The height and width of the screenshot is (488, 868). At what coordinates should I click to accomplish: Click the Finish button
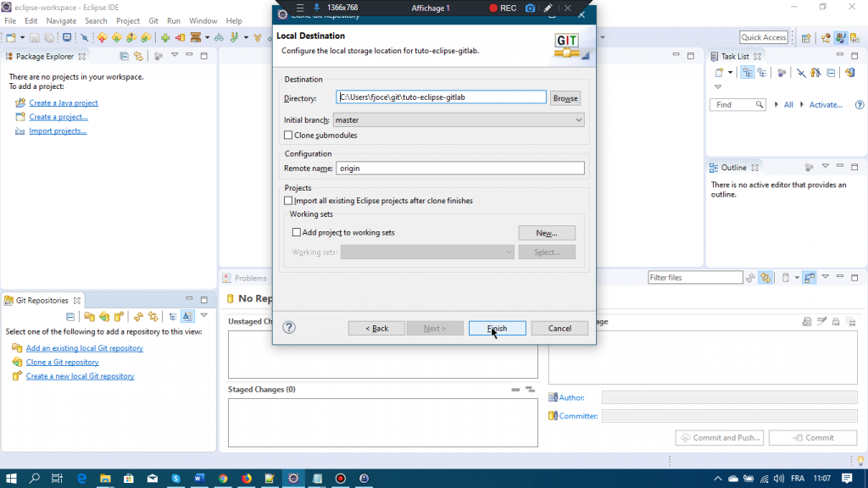497,328
